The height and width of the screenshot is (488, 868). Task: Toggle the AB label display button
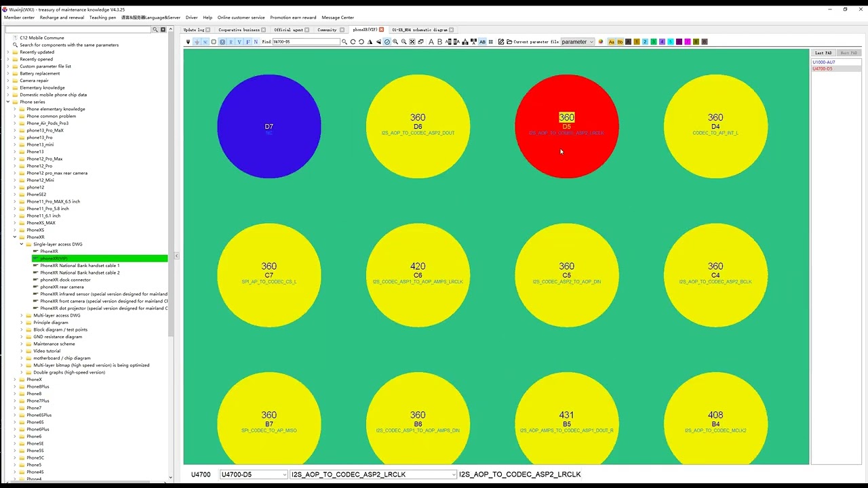click(x=482, y=41)
